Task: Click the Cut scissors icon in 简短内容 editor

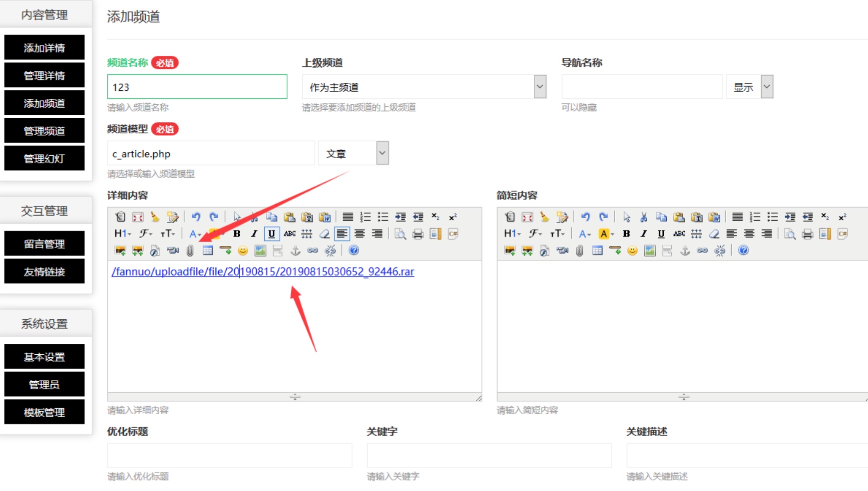Action: tap(644, 217)
